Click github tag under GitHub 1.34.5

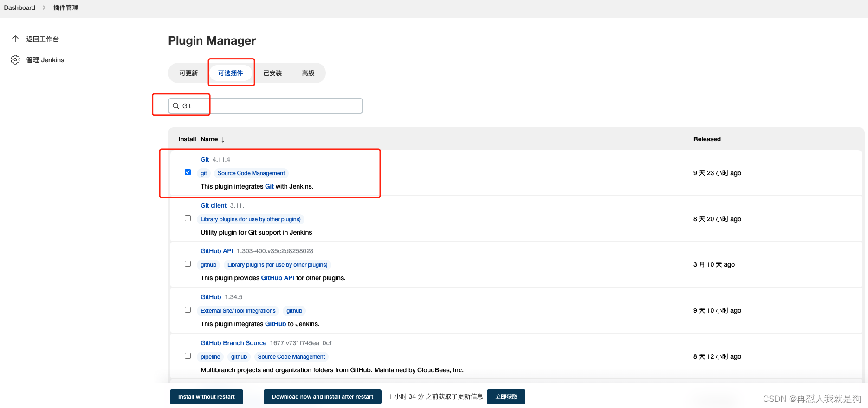[294, 311]
